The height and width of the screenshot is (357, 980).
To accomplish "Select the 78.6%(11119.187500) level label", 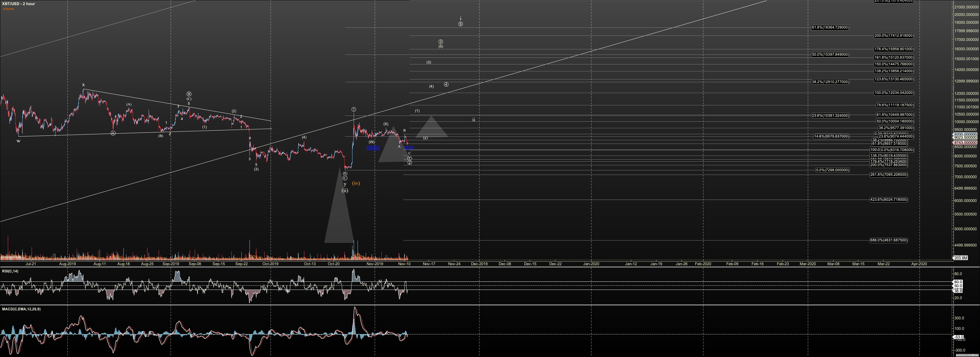I will pyautogui.click(x=895, y=105).
